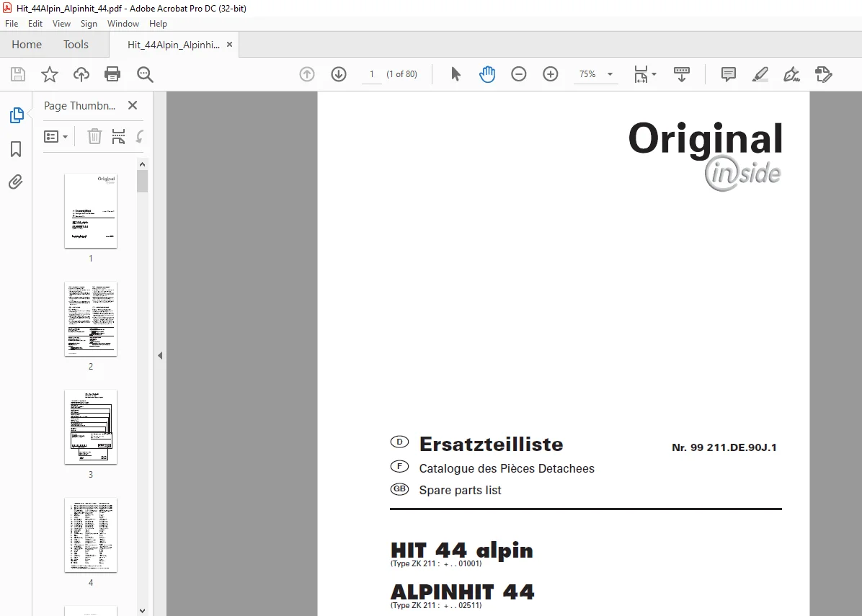This screenshot has height=616, width=862.
Task: Click 'Catalogue des Pièces Detachees' text
Action: 507,469
